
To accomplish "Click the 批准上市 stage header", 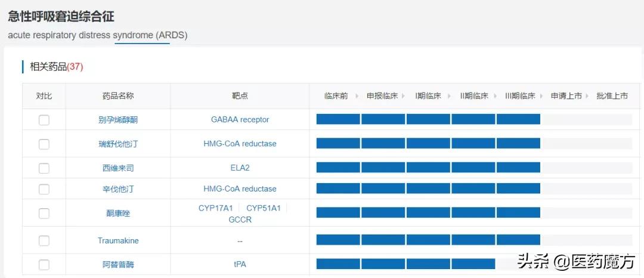I will [612, 96].
